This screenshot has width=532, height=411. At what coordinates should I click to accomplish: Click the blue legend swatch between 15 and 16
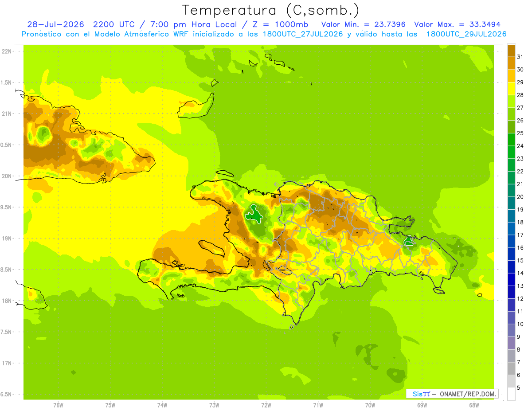[x=511, y=254]
